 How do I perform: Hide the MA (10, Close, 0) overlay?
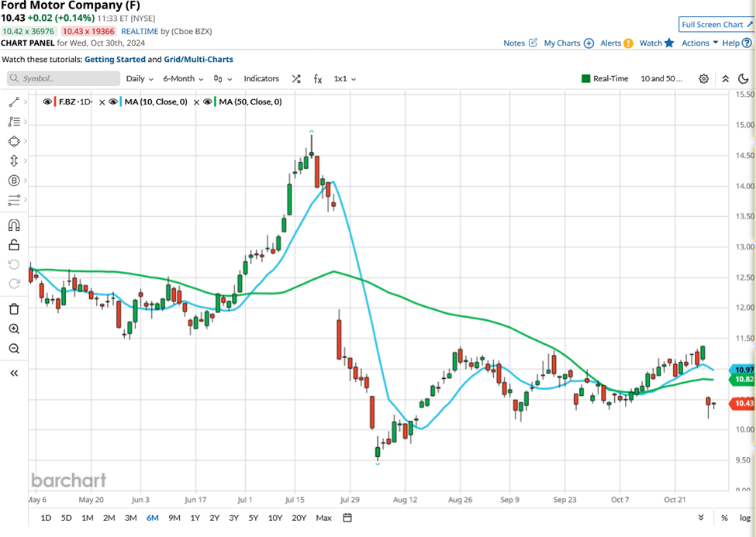(x=112, y=102)
